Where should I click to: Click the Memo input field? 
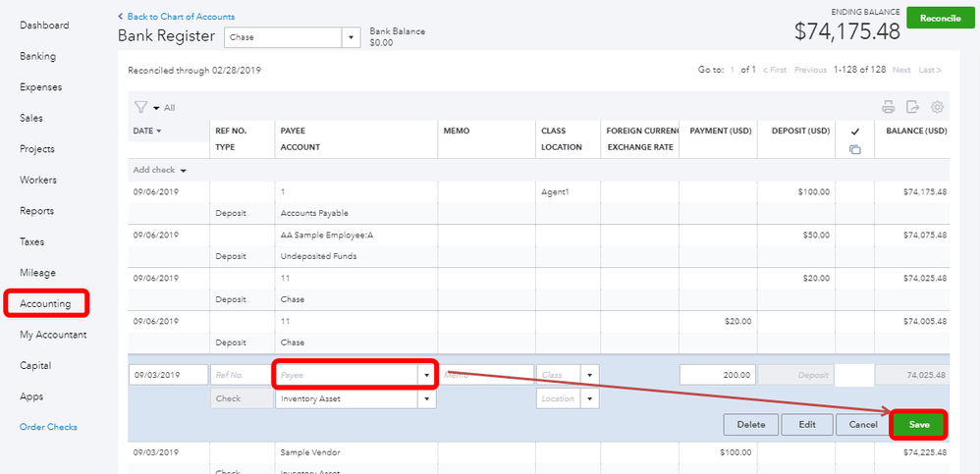(x=486, y=375)
